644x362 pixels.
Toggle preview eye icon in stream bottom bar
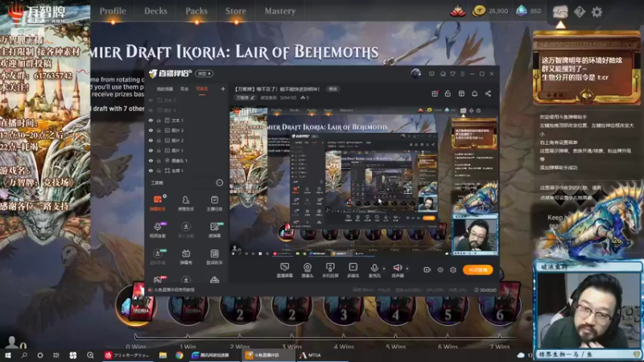[440, 269]
